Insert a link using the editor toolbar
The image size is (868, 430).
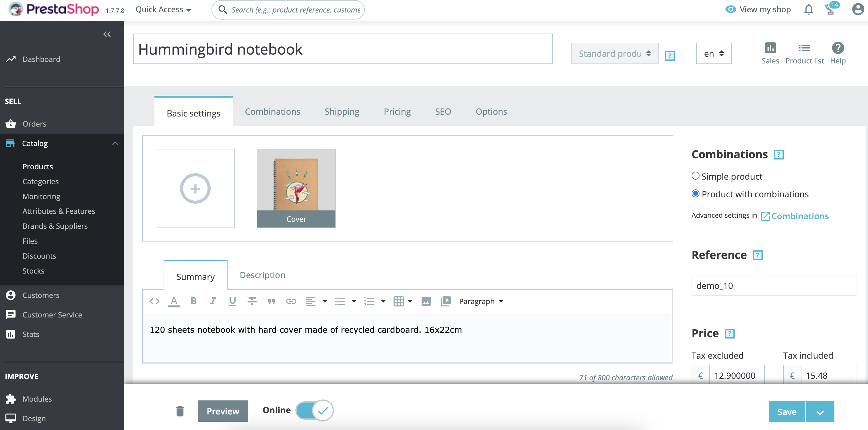pos(291,301)
